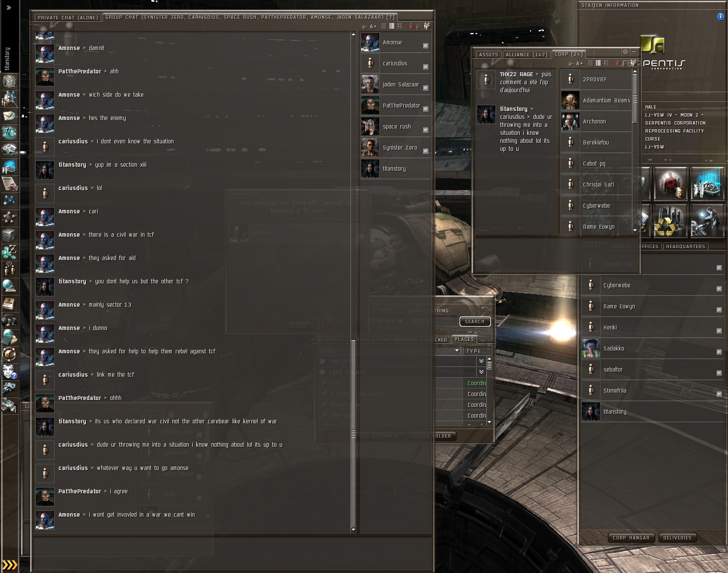Image resolution: width=728 pixels, height=573 pixels.
Task: Open Deliveries in the station panel
Action: coord(677,538)
